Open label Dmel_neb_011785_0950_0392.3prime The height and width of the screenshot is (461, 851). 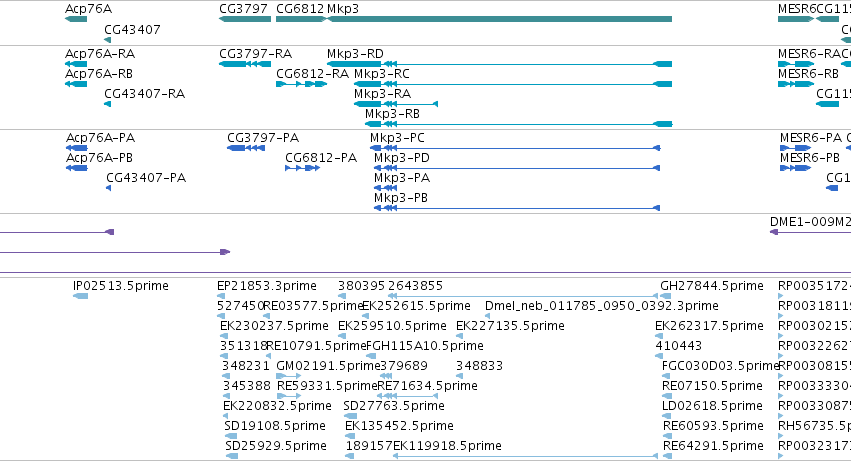pos(602,306)
